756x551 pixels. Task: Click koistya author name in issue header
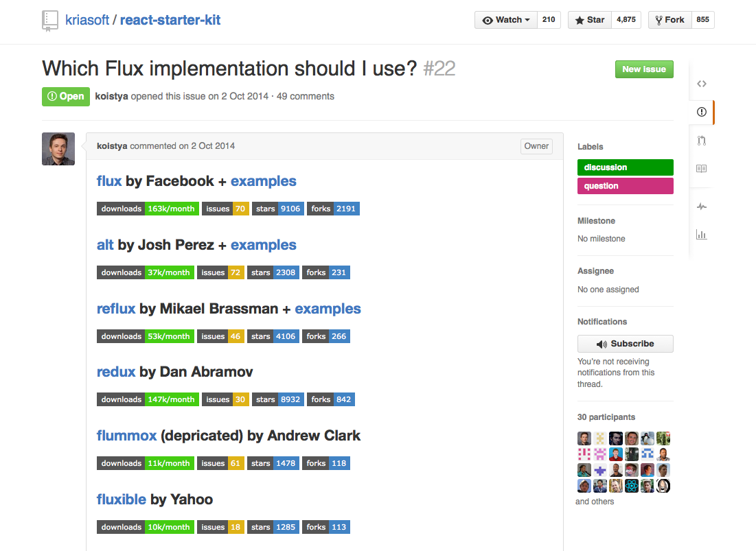click(x=111, y=96)
